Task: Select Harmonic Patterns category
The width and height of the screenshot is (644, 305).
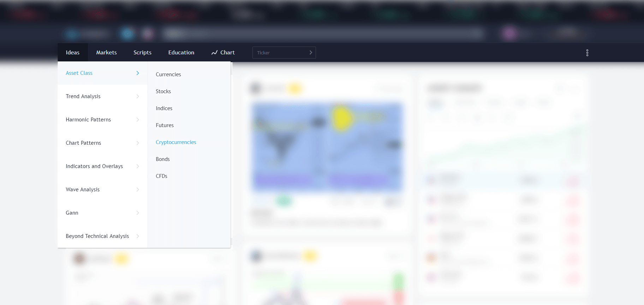Action: coord(102,120)
